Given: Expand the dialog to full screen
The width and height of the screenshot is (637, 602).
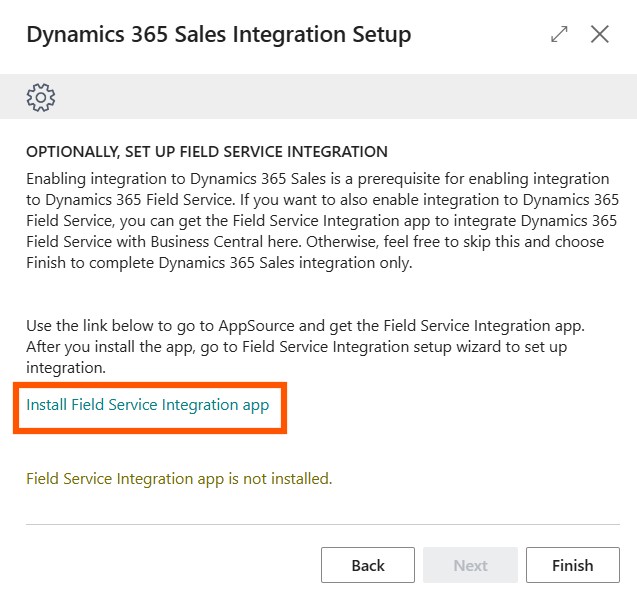Looking at the screenshot, I should [559, 35].
